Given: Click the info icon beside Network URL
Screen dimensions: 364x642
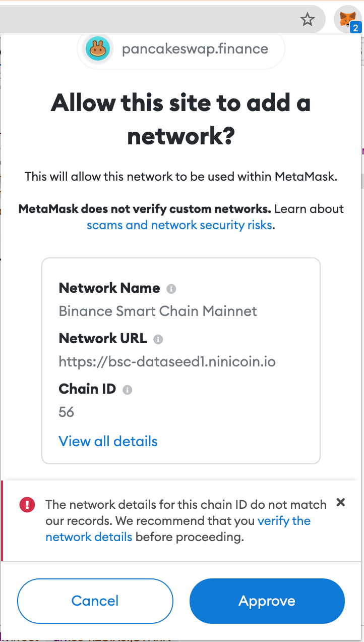Looking at the screenshot, I should (158, 340).
